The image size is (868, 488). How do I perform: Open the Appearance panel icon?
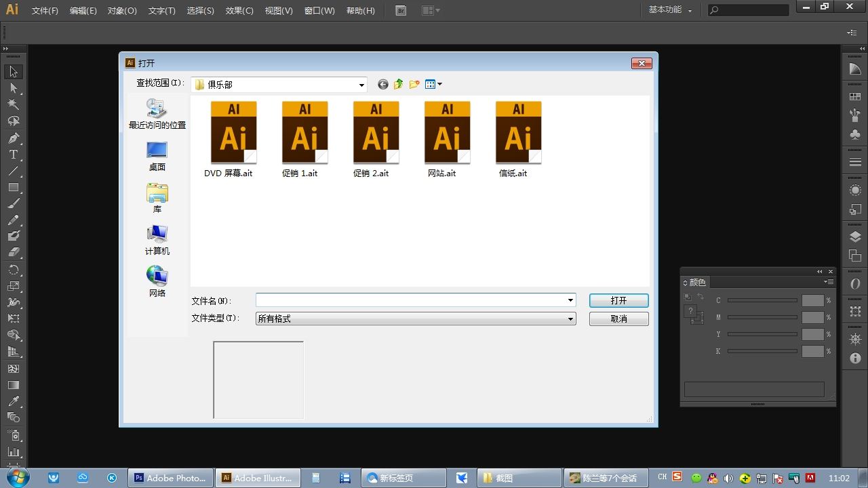tap(855, 190)
